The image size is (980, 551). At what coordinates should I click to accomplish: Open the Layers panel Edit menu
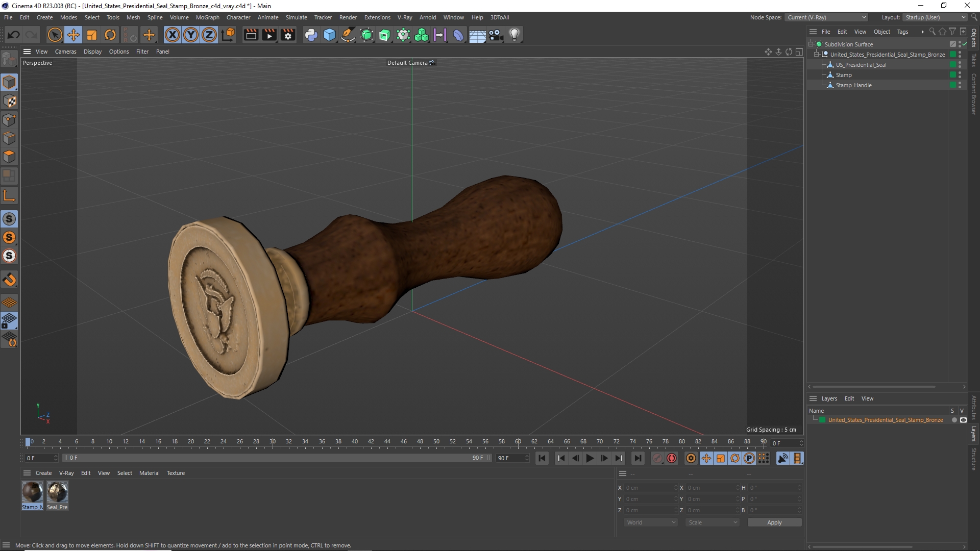849,399
